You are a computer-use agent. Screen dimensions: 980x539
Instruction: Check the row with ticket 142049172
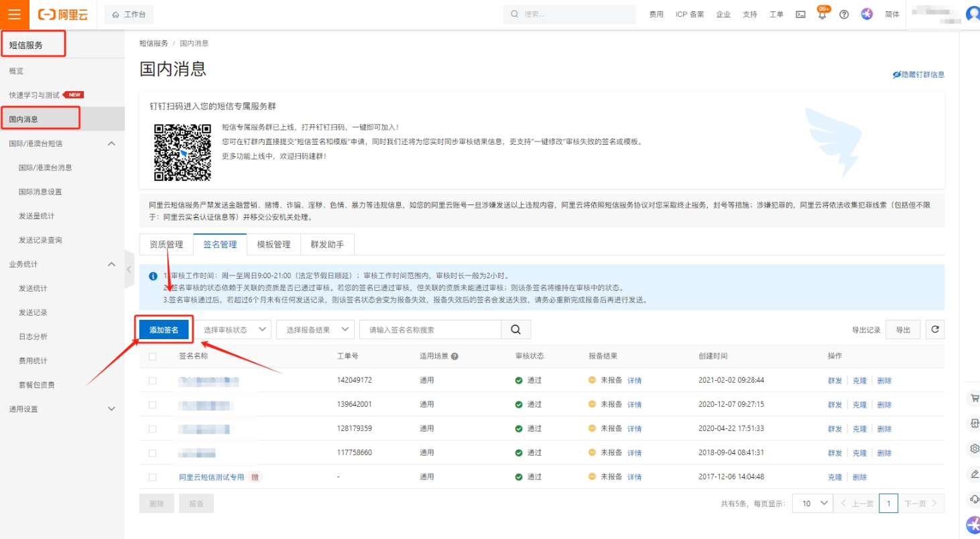[153, 380]
